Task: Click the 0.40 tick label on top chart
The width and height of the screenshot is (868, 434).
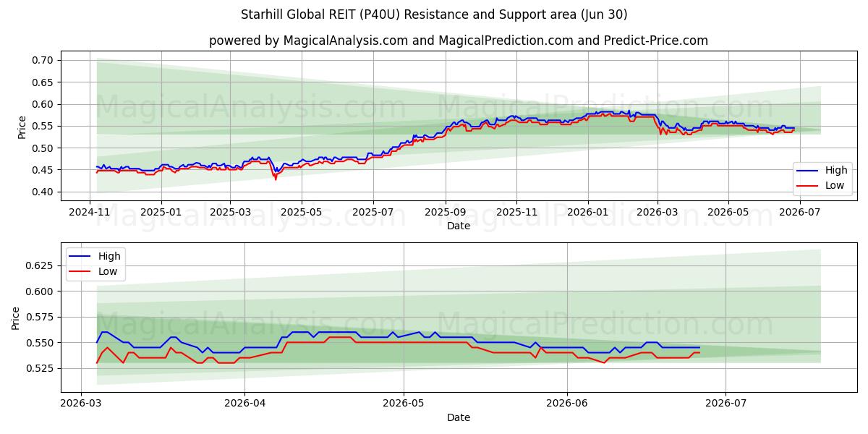Action: pos(43,192)
